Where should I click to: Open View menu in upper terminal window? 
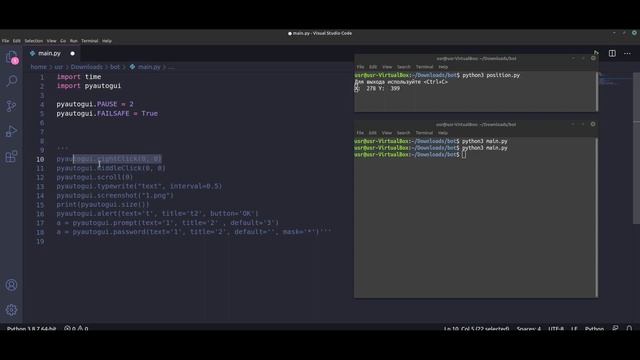click(387, 67)
